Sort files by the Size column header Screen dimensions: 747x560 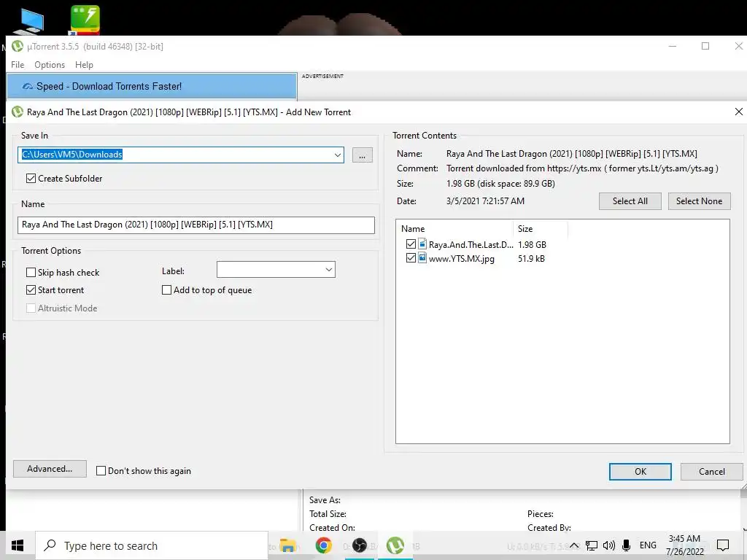tap(540, 228)
